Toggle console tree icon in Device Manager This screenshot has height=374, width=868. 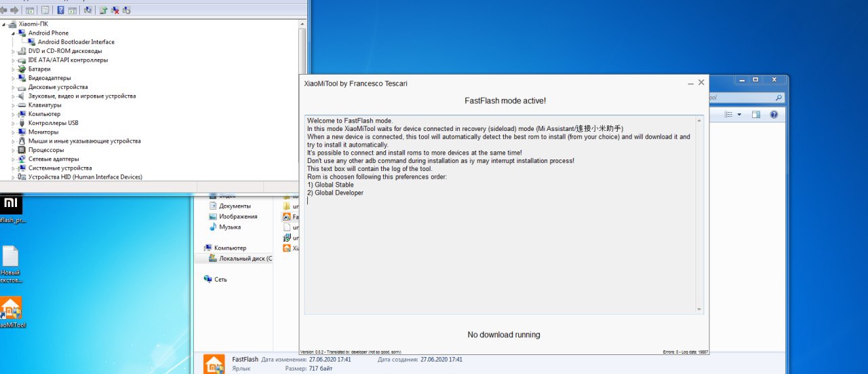coord(29,10)
